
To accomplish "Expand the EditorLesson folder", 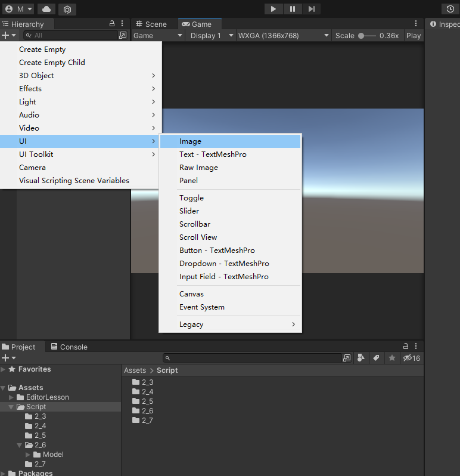I will 11,397.
